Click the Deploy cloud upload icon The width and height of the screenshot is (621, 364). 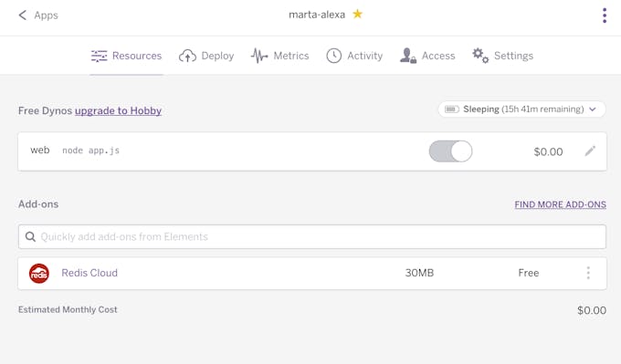point(187,56)
